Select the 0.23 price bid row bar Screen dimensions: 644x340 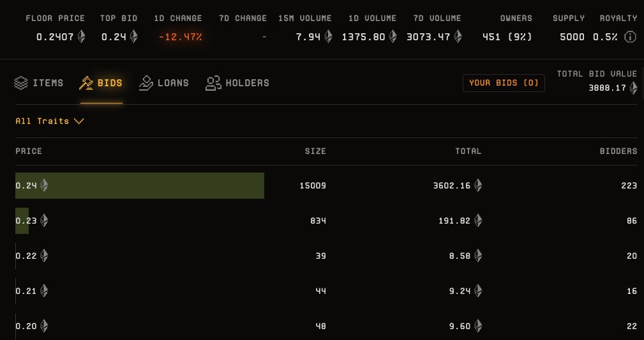click(22, 220)
